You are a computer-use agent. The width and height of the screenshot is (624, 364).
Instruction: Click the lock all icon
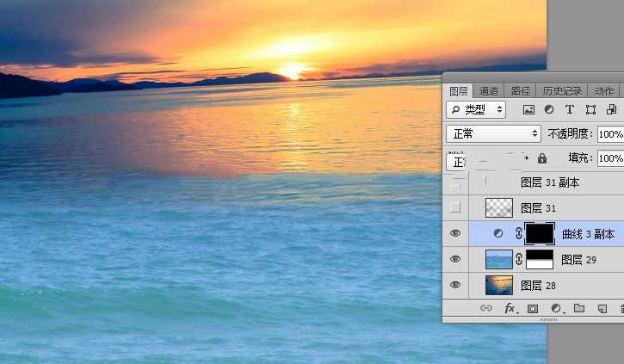[x=542, y=158]
